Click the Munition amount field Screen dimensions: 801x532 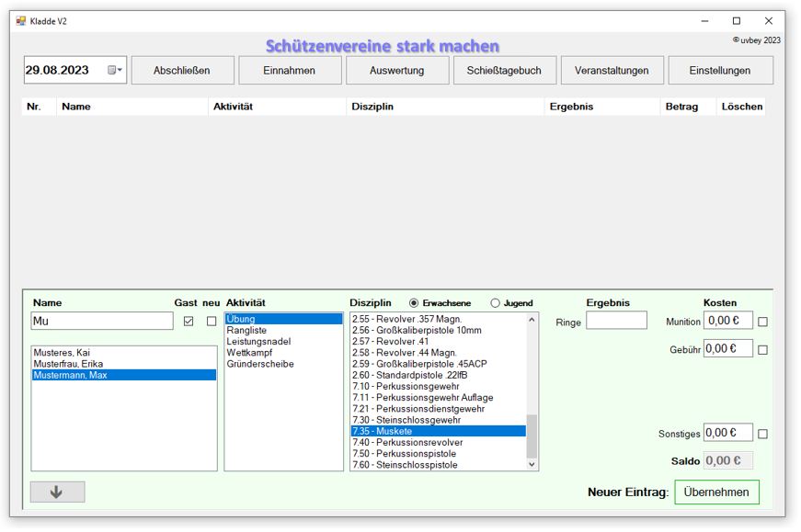point(728,321)
